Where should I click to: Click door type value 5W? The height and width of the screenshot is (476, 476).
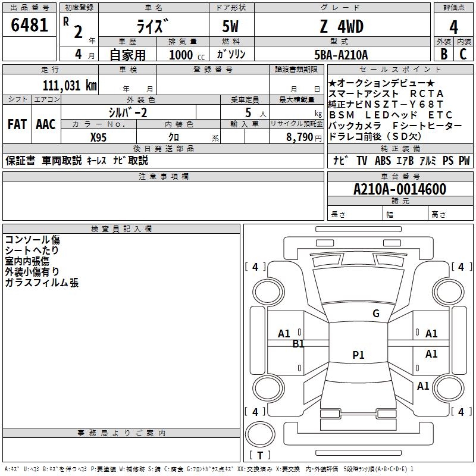click(x=230, y=26)
